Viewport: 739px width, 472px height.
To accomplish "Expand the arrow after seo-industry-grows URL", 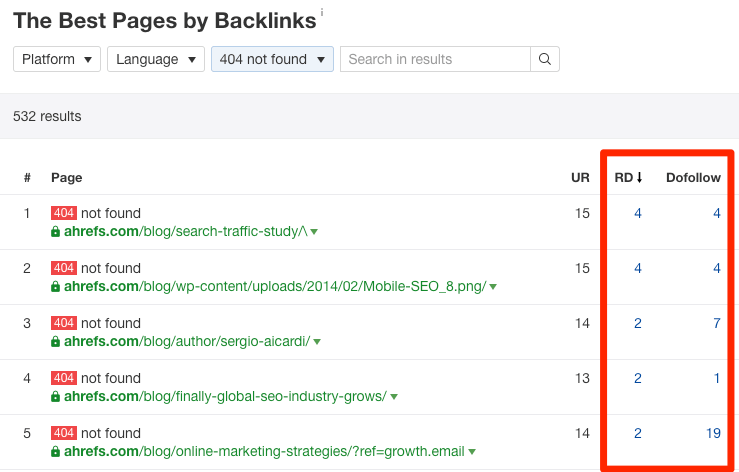I will [x=394, y=397].
